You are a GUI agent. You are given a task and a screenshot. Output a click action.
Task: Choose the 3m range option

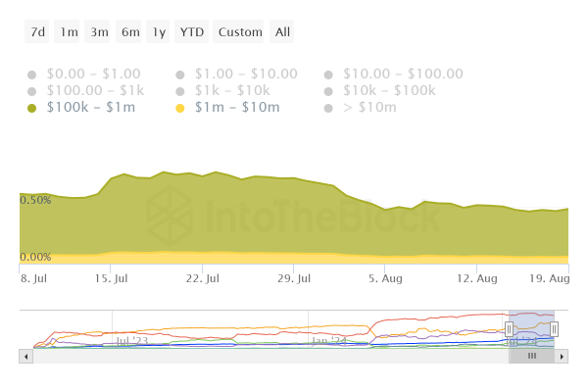click(99, 32)
